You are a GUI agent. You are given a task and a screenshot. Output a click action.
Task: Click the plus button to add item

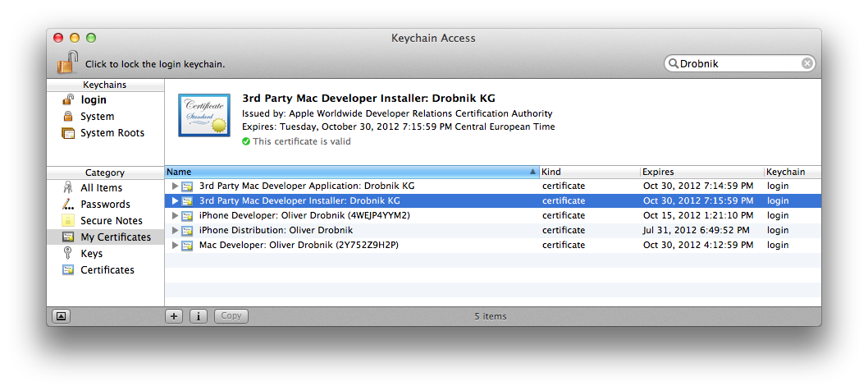click(174, 316)
